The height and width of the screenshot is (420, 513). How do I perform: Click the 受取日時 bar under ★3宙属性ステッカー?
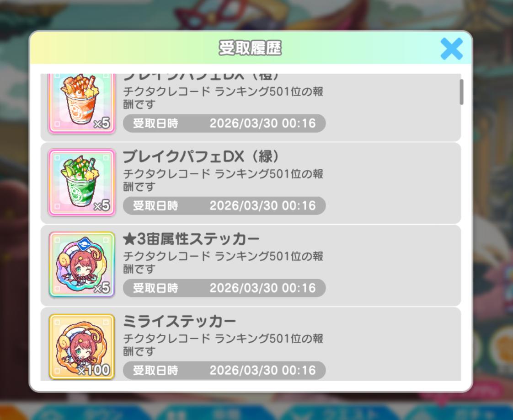(x=224, y=288)
